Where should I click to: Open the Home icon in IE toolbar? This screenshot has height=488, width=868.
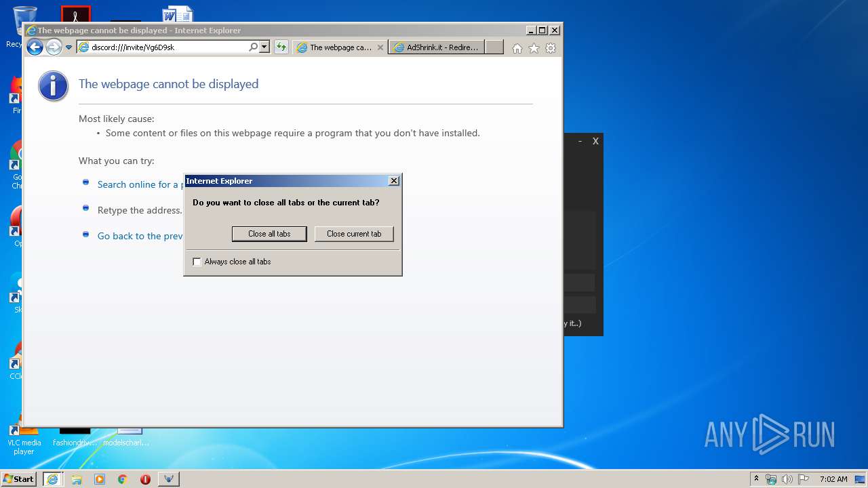pyautogui.click(x=517, y=48)
